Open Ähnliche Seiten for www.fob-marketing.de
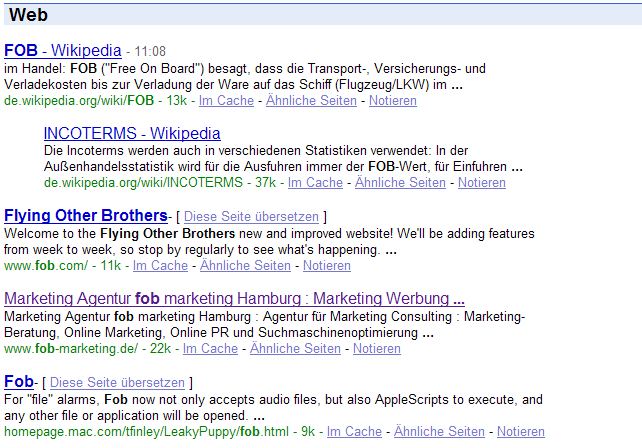642x448 pixels. click(295, 348)
